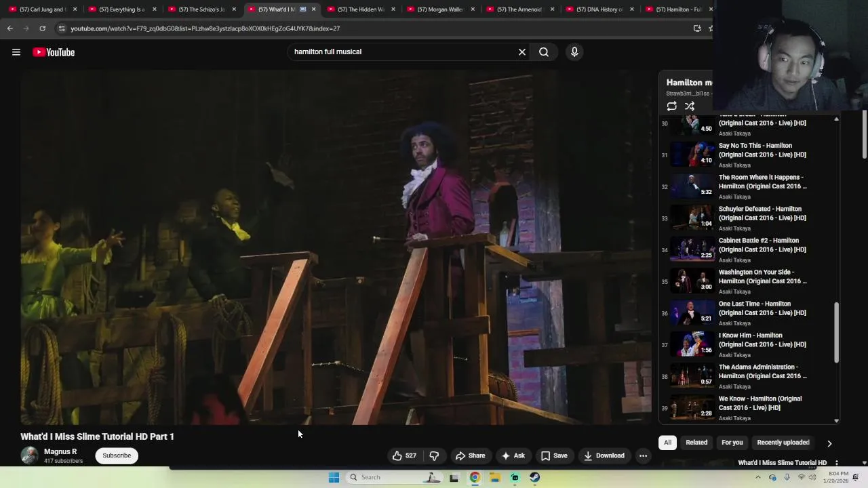Show hidden tray icons chevron
Image resolution: width=868 pixels, height=488 pixels.
[x=757, y=477]
